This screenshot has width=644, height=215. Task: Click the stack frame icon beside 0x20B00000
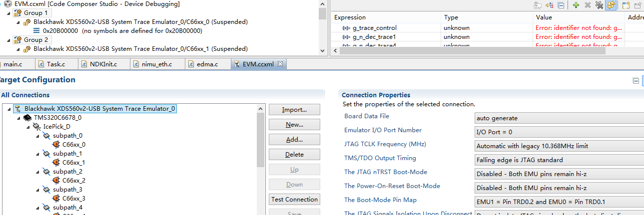(x=36, y=31)
